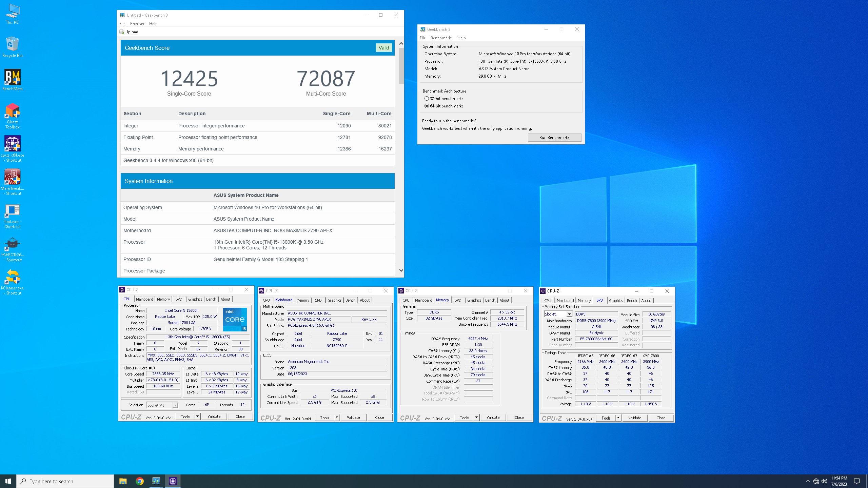Click ROG MAXIMUS Z790 APEX model field
Screen dimensions: 868x488
[x=319, y=319]
